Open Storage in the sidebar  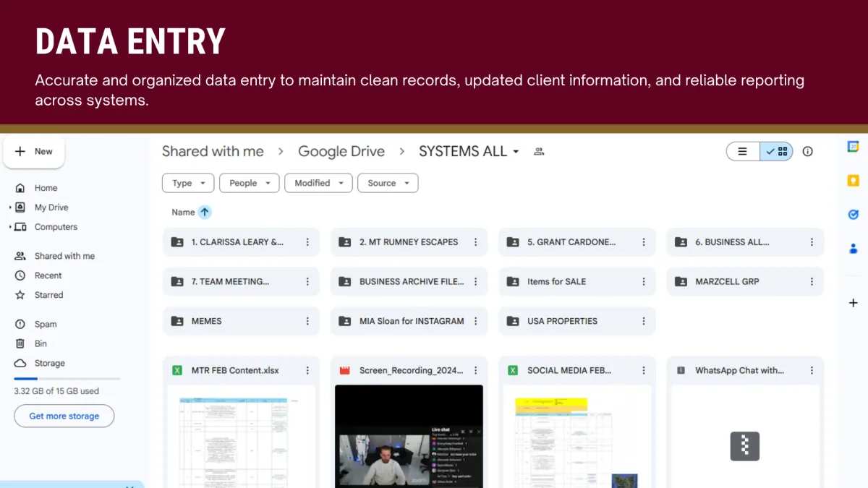[49, 364]
